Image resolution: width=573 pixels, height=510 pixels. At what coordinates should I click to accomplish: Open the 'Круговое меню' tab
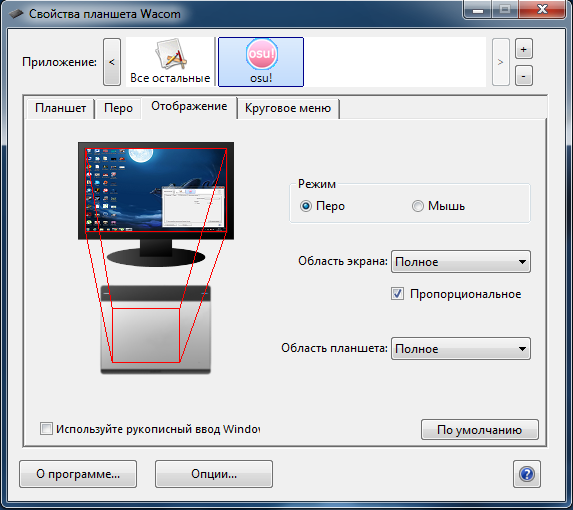point(288,108)
